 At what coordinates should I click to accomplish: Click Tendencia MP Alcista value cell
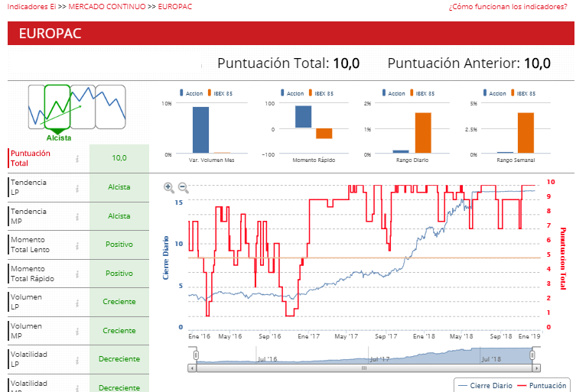coord(119,216)
